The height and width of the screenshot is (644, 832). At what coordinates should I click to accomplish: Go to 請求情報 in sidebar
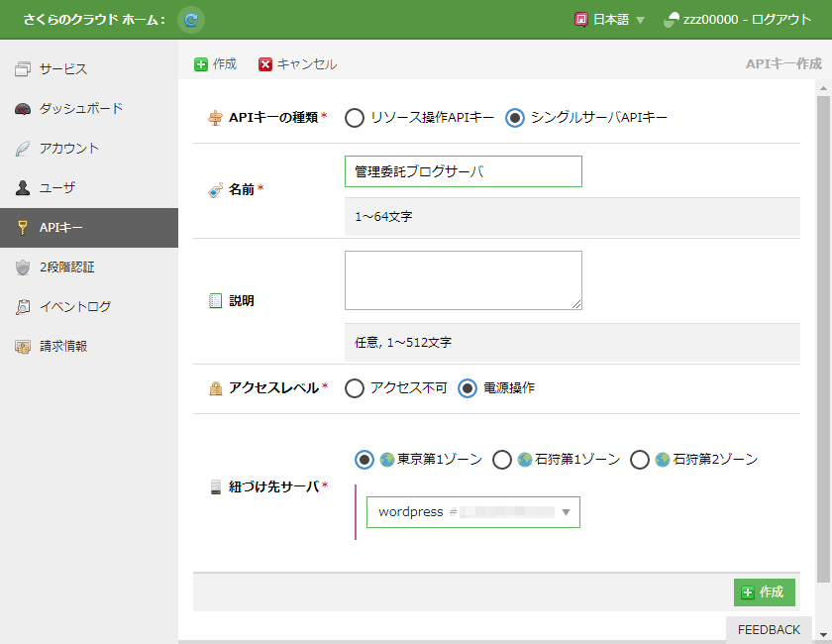coord(63,347)
